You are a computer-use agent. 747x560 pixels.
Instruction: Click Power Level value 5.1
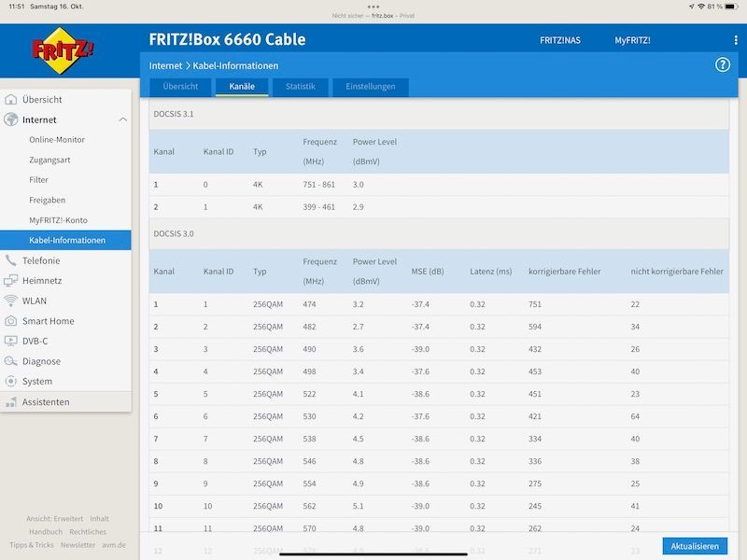tap(358, 506)
